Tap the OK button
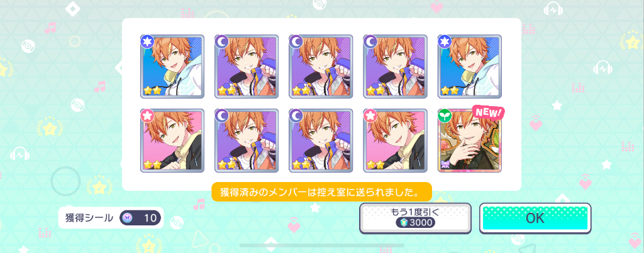Image resolution: width=644 pixels, height=253 pixels. point(535,218)
